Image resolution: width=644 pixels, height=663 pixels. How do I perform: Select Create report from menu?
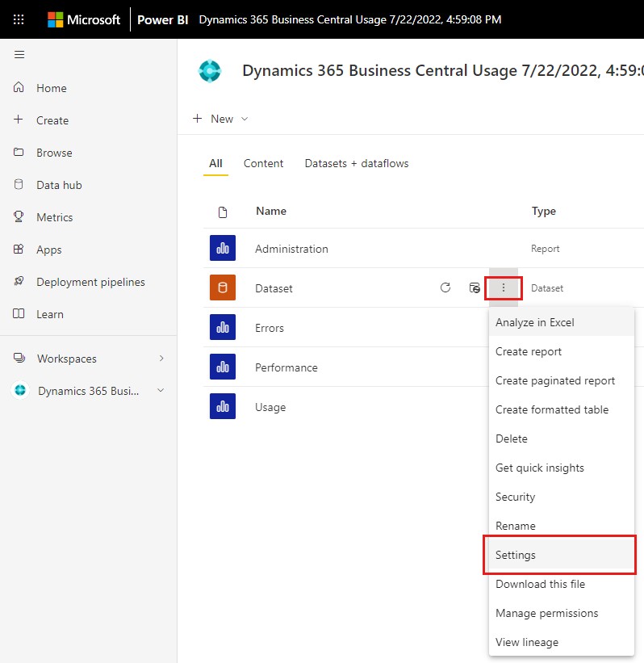pyautogui.click(x=562, y=352)
